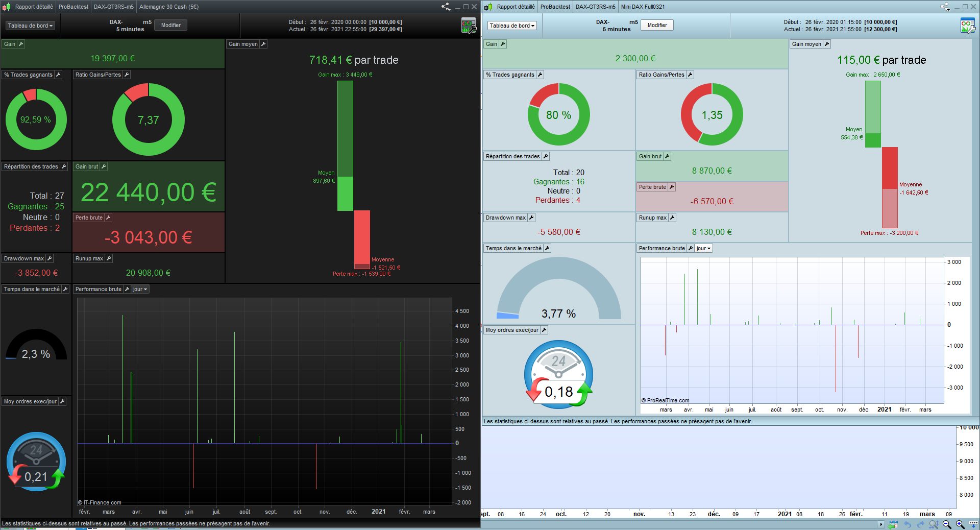The width and height of the screenshot is (980, 530).
Task: Open Performance brute wrench in dark window
Action: click(127, 290)
